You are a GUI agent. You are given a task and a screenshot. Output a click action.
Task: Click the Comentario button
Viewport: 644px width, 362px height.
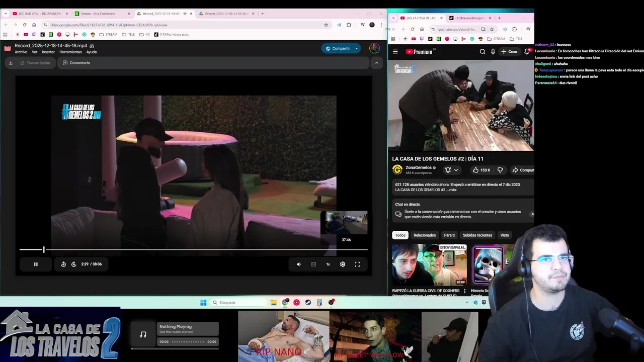coord(76,63)
